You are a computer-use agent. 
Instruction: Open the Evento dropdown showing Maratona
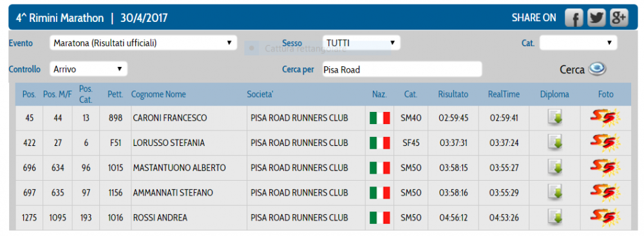coord(144,42)
